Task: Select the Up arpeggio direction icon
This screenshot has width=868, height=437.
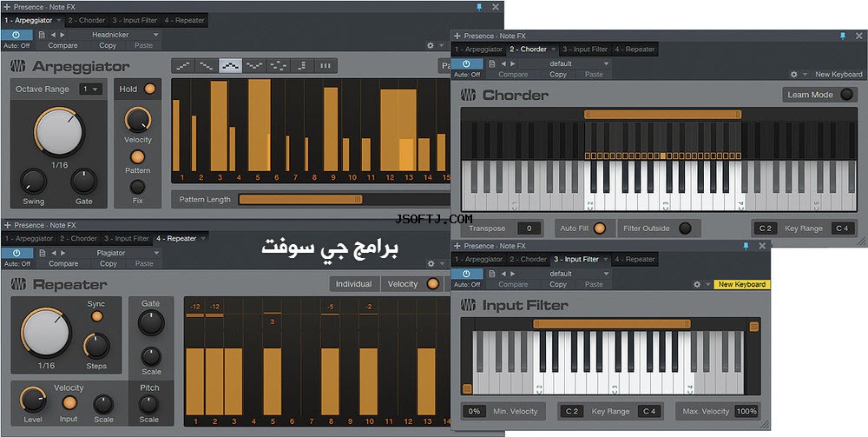Action: tap(182, 66)
